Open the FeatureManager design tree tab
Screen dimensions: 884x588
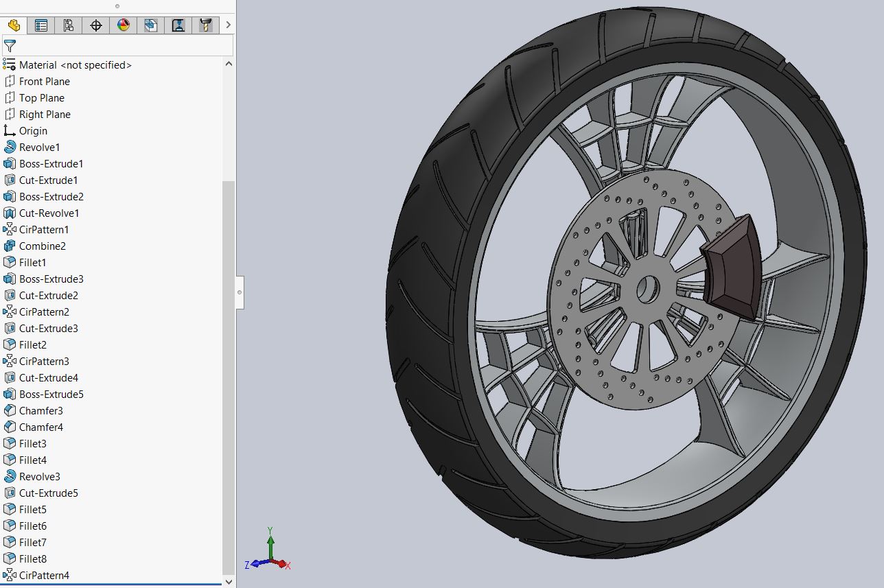click(x=14, y=25)
